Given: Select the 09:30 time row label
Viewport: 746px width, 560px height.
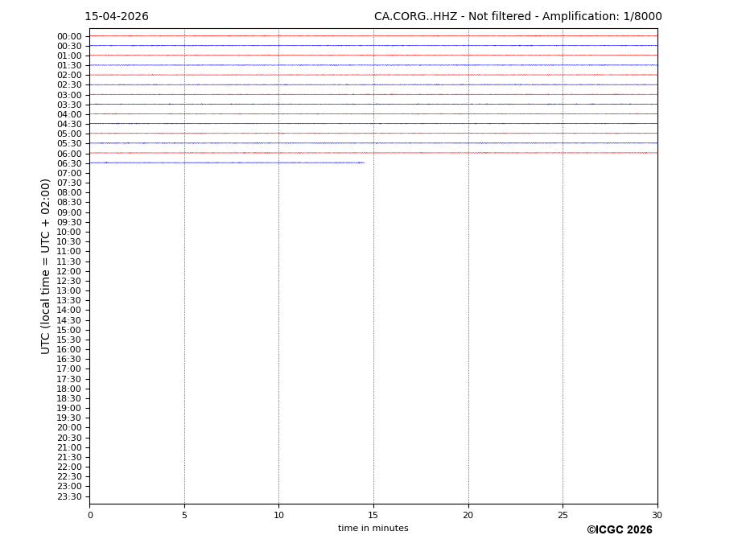Looking at the screenshot, I should click(x=69, y=222).
